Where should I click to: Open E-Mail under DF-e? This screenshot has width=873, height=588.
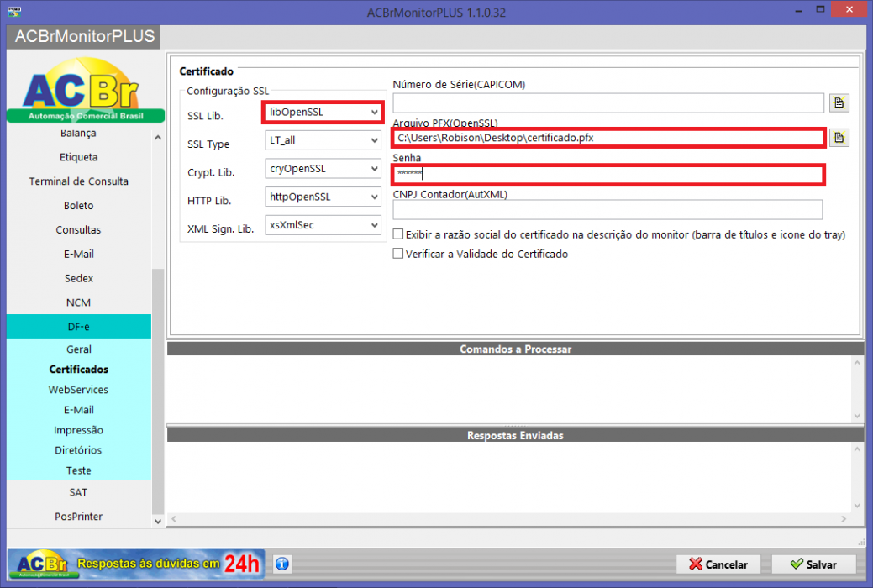click(78, 410)
